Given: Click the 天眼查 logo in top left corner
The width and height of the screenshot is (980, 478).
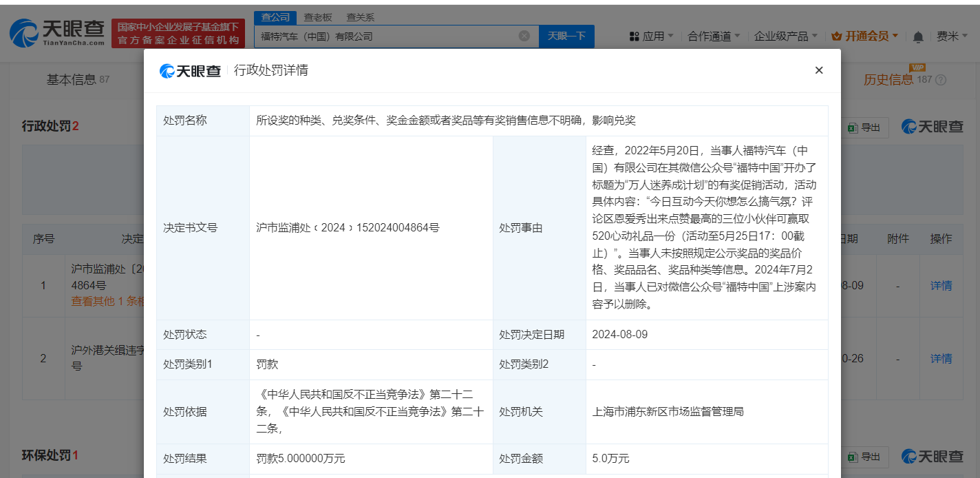Looking at the screenshot, I should [55, 32].
